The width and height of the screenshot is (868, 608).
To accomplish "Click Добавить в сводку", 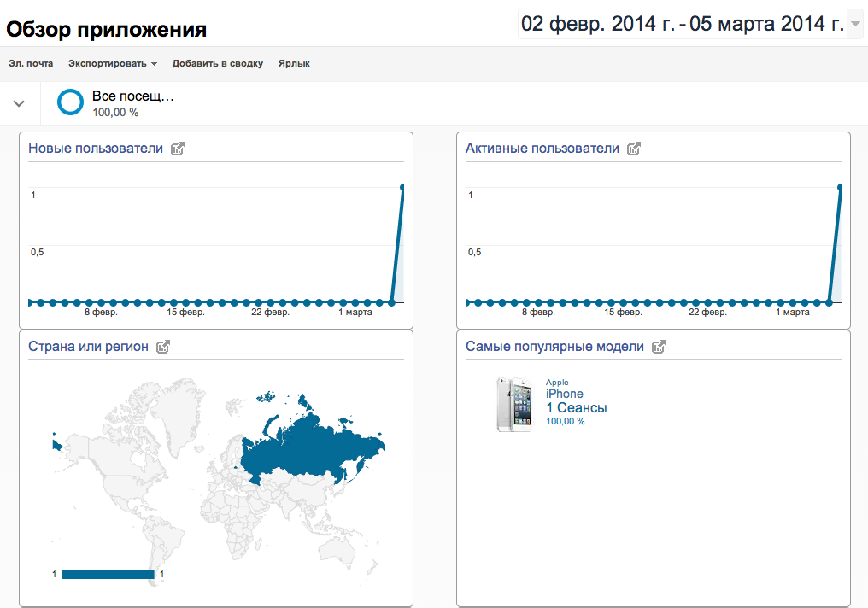I will [218, 64].
